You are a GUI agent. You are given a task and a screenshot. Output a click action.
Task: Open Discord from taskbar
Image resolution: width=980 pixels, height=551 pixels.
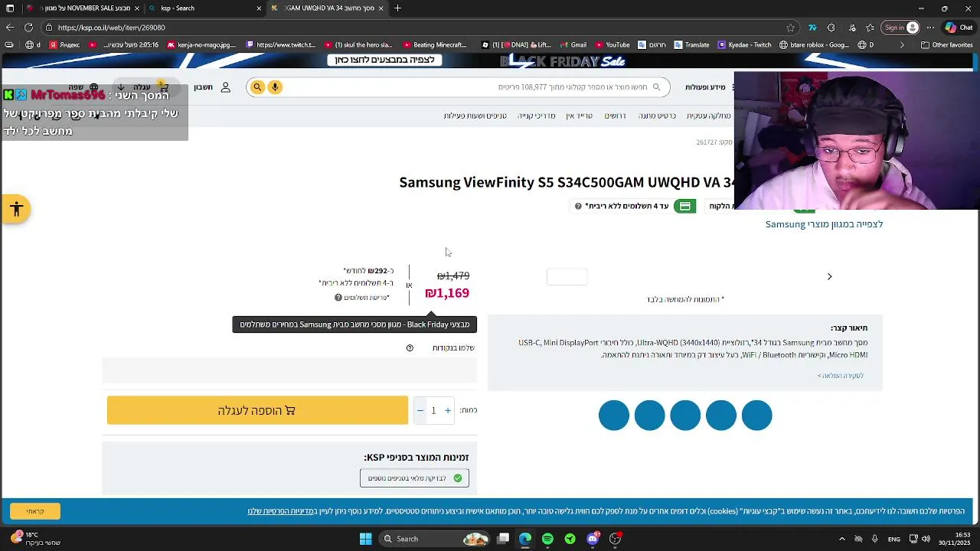593,539
